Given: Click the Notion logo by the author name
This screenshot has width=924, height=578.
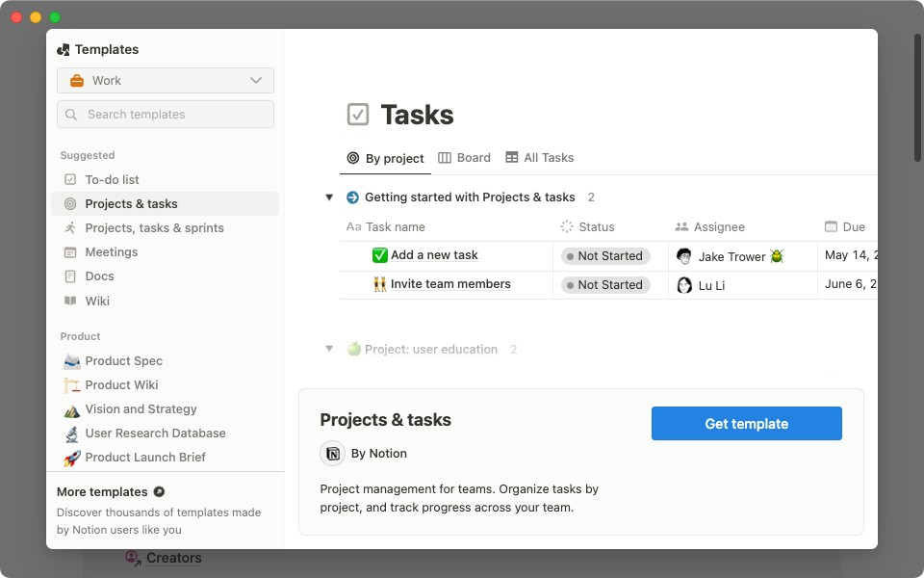Looking at the screenshot, I should (x=332, y=453).
